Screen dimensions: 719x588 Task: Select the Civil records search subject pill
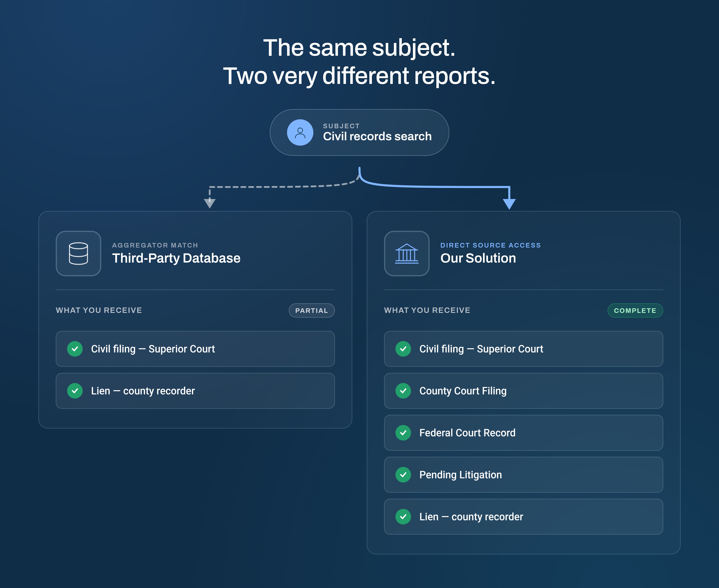(x=359, y=132)
